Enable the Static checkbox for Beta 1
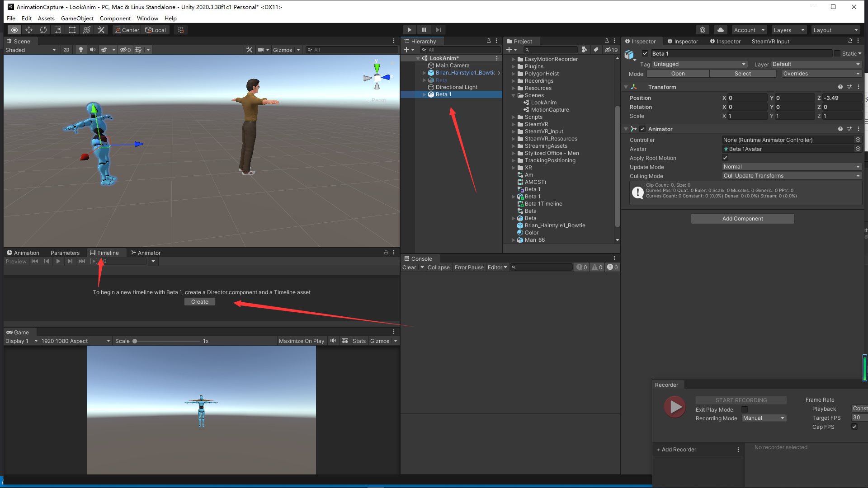 (x=837, y=53)
